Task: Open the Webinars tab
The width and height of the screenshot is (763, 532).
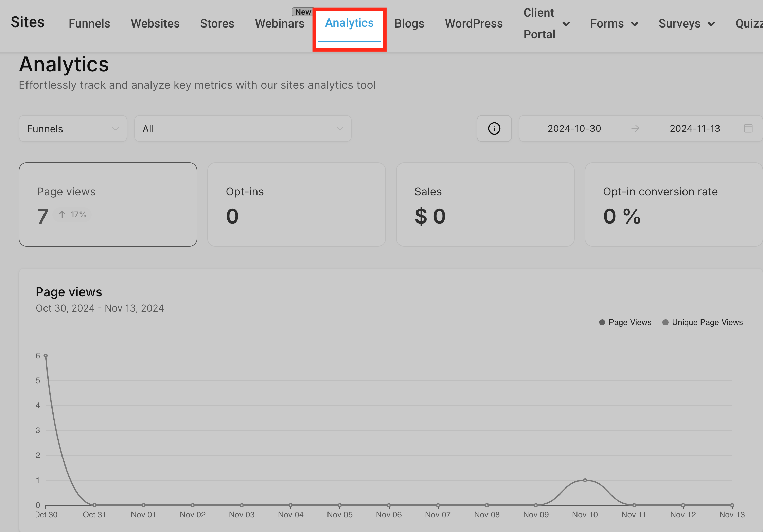Action: coord(280,23)
